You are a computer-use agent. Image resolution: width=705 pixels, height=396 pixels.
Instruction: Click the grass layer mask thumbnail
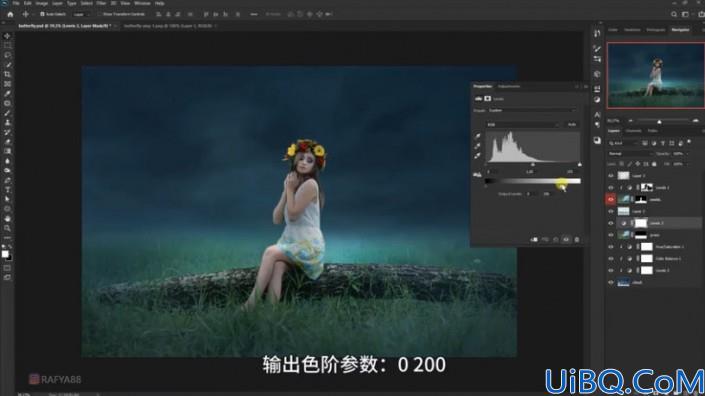(640, 235)
